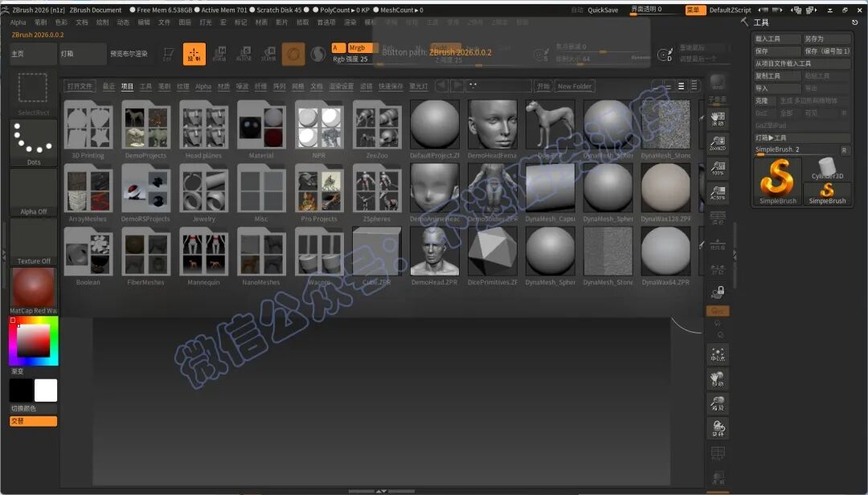Click the AC50% half size icon
Screen dimensions: 868x495
(x=718, y=193)
